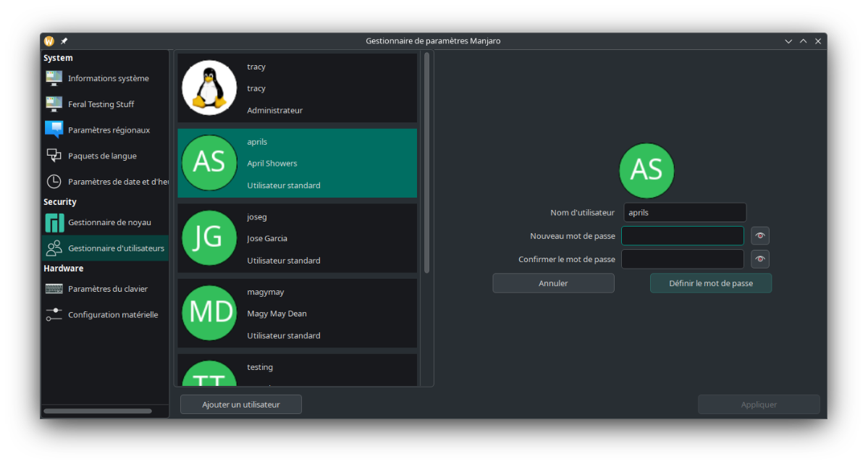Click Ajouter un utilisateur button

point(241,405)
